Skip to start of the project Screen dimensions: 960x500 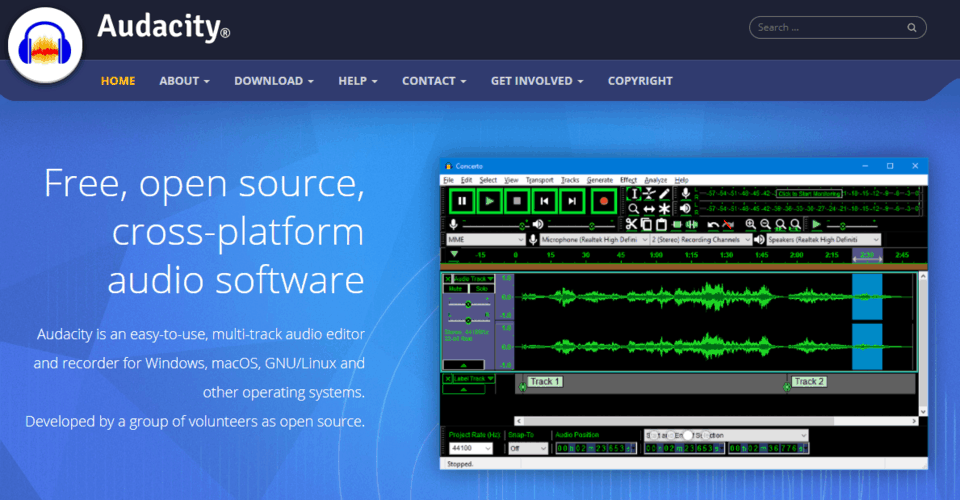pyautogui.click(x=544, y=201)
